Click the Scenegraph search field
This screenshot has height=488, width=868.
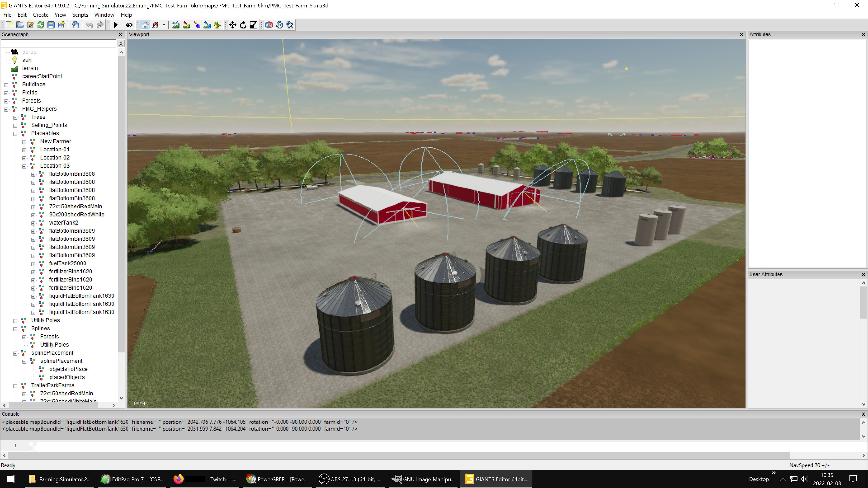click(59, 43)
